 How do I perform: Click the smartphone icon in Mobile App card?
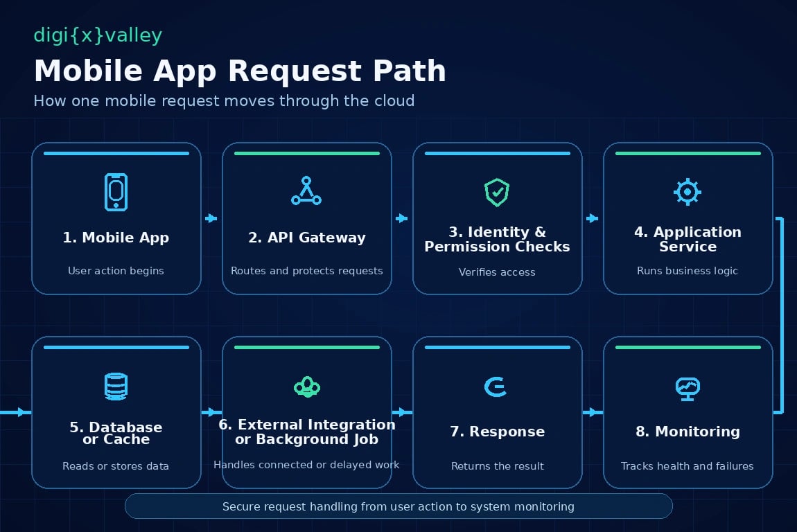[116, 192]
